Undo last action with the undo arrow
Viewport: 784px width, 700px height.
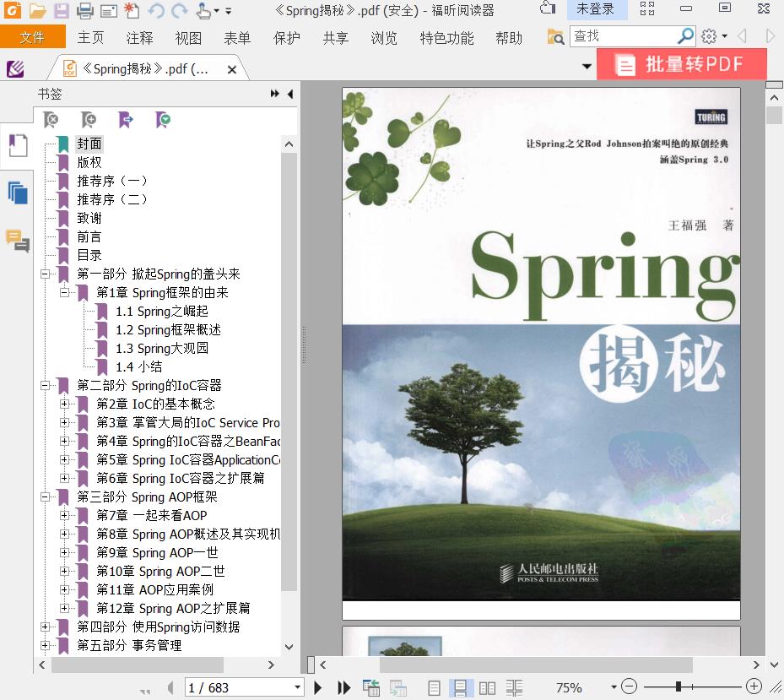(x=156, y=10)
